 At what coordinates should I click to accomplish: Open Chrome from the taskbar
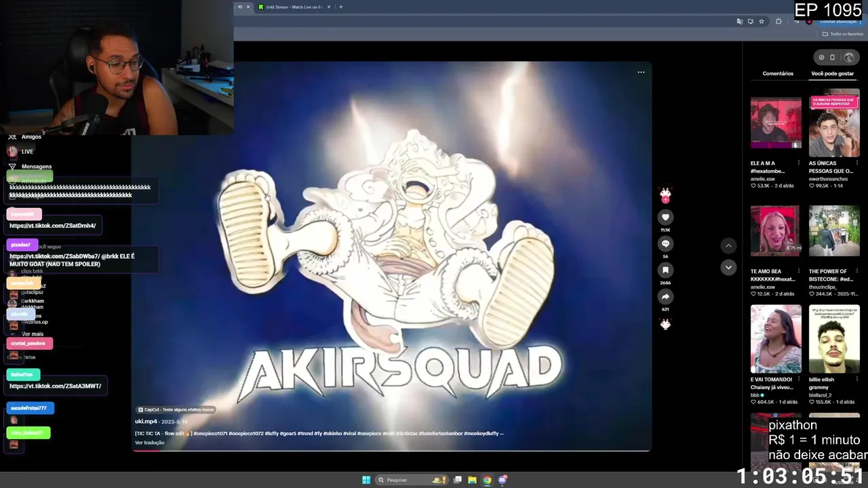pos(487,480)
